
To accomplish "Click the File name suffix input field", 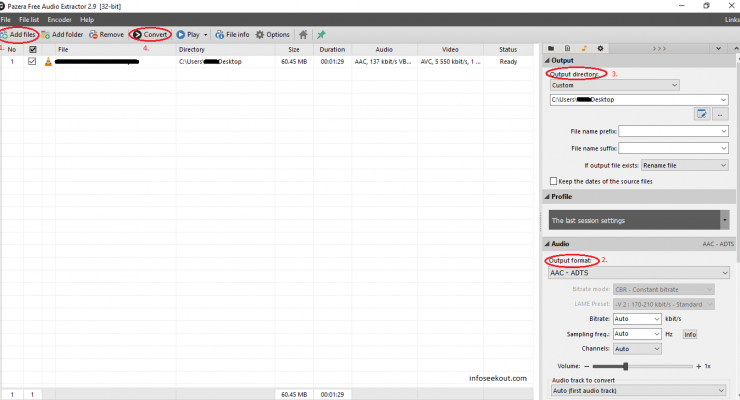I will [x=669, y=148].
